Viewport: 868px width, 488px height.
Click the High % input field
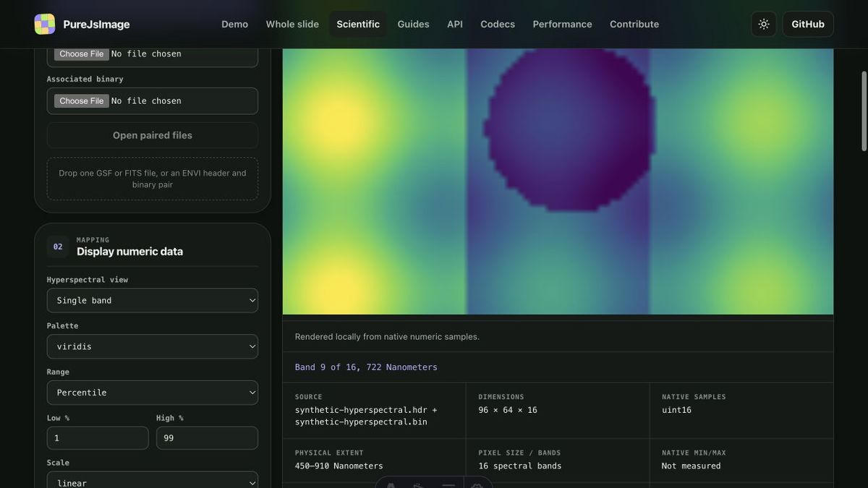207,438
